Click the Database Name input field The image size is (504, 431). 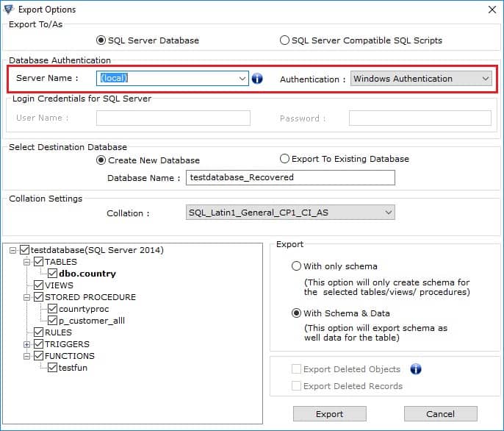(290, 177)
